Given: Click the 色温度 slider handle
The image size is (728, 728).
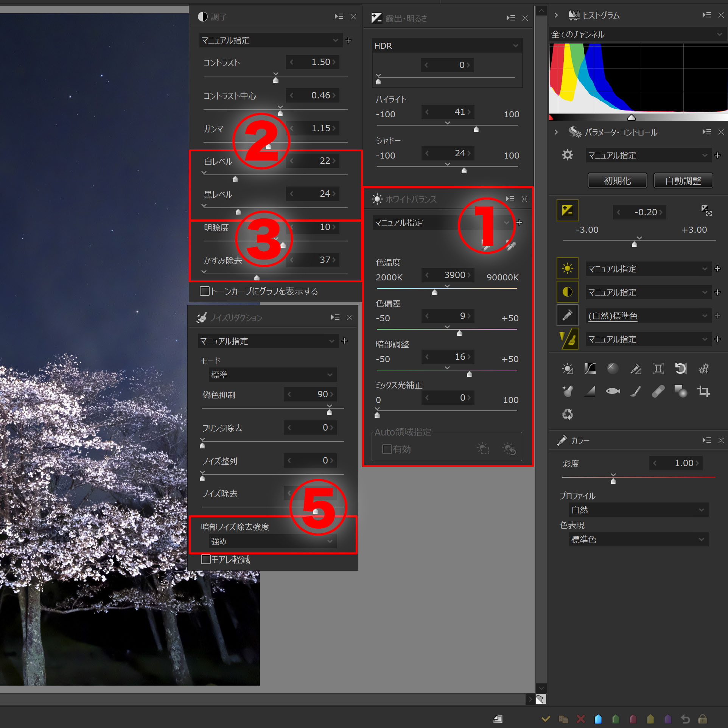Looking at the screenshot, I should [435, 292].
